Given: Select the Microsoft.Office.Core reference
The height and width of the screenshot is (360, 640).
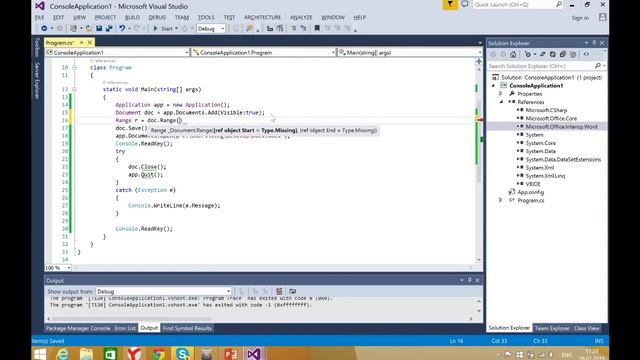Looking at the screenshot, I should coord(551,118).
